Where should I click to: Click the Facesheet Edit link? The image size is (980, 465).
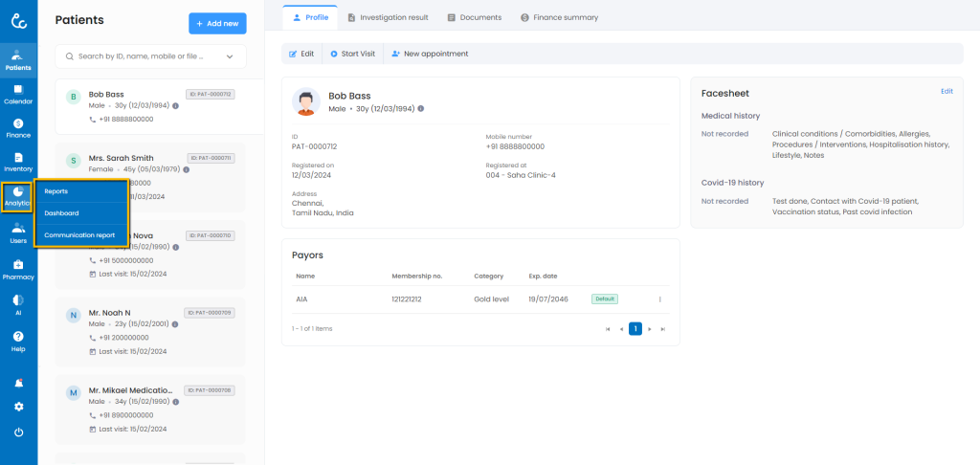tap(947, 92)
